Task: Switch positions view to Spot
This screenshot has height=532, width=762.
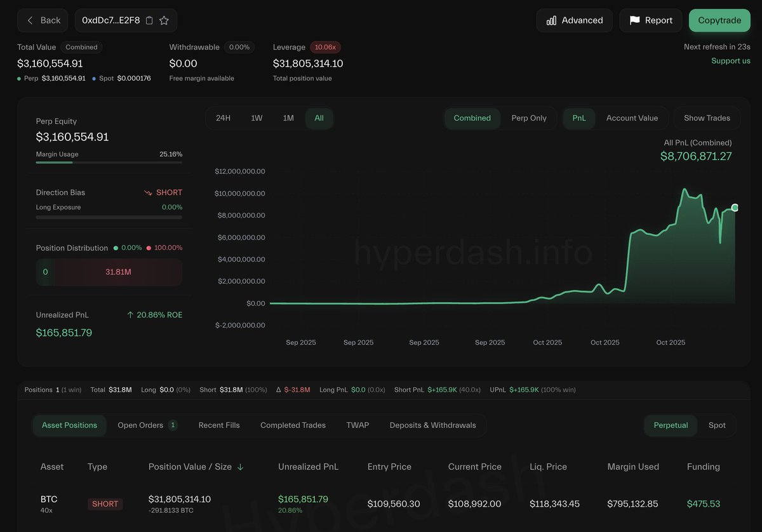Action: pyautogui.click(x=717, y=425)
